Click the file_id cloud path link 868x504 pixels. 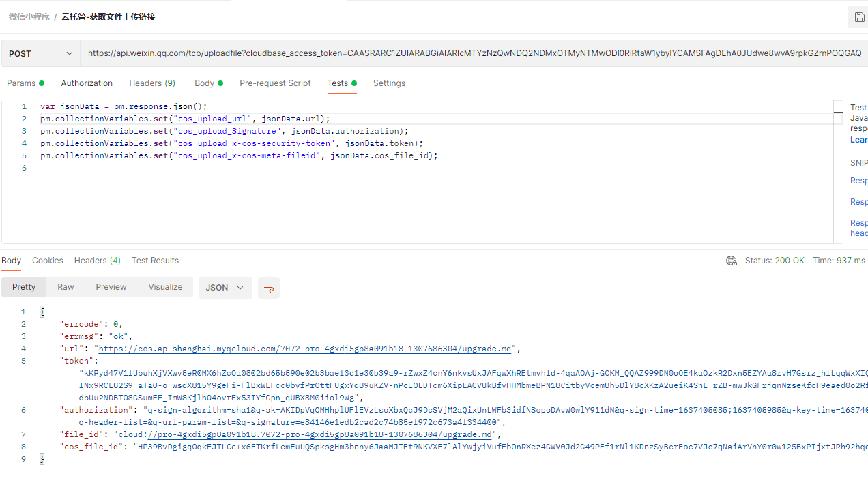(320, 434)
